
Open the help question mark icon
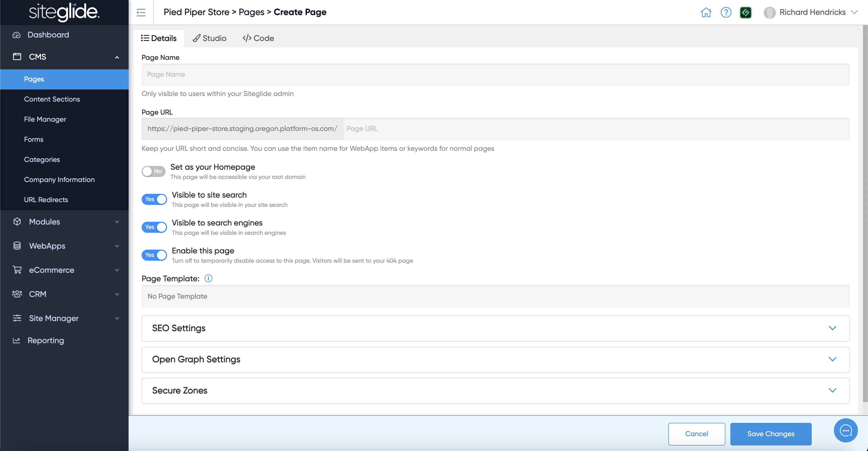[x=725, y=13]
